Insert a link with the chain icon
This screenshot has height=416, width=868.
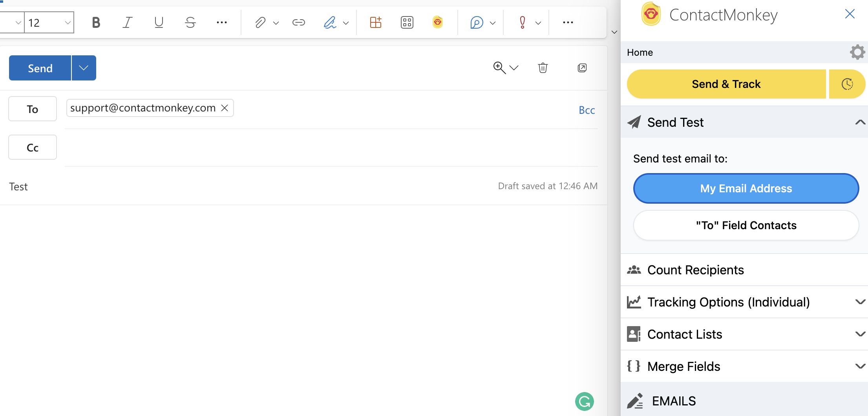tap(299, 22)
